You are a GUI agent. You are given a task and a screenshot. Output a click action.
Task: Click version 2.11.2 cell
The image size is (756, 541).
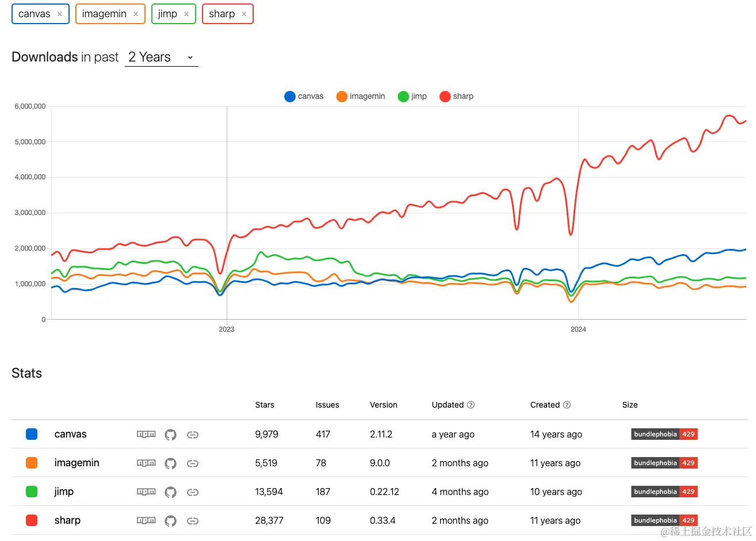click(381, 434)
